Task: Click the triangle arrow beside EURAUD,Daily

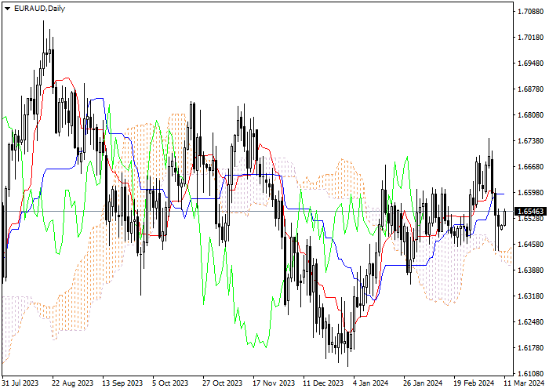Action: 7,9
